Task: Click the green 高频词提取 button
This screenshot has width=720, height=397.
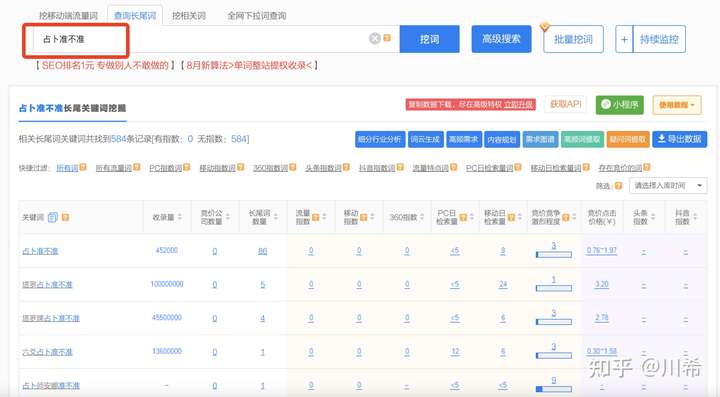Action: [x=582, y=139]
